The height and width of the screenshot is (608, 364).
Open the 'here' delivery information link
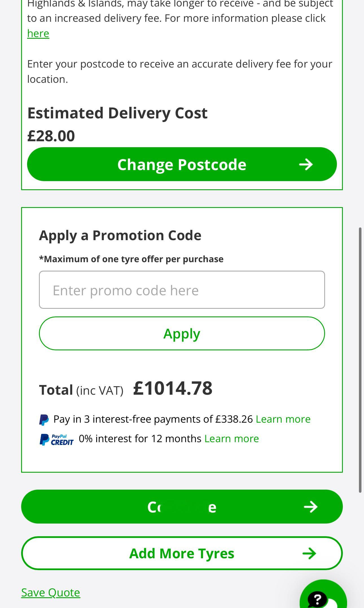[x=38, y=33]
